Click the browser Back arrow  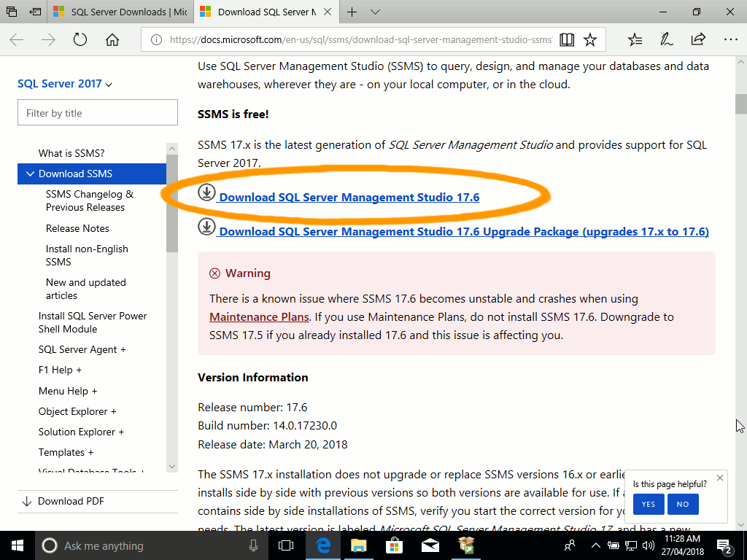tap(17, 39)
